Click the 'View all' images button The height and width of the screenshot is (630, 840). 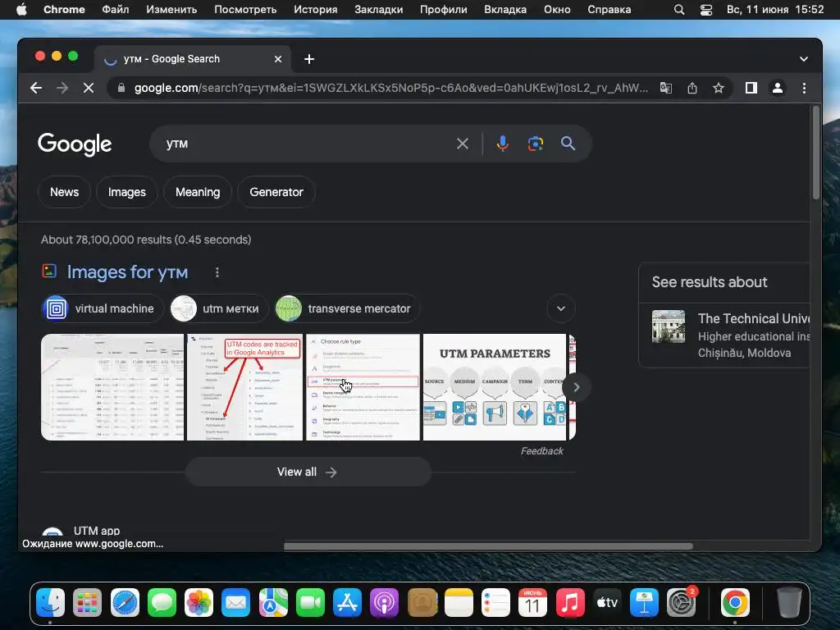[x=308, y=472]
